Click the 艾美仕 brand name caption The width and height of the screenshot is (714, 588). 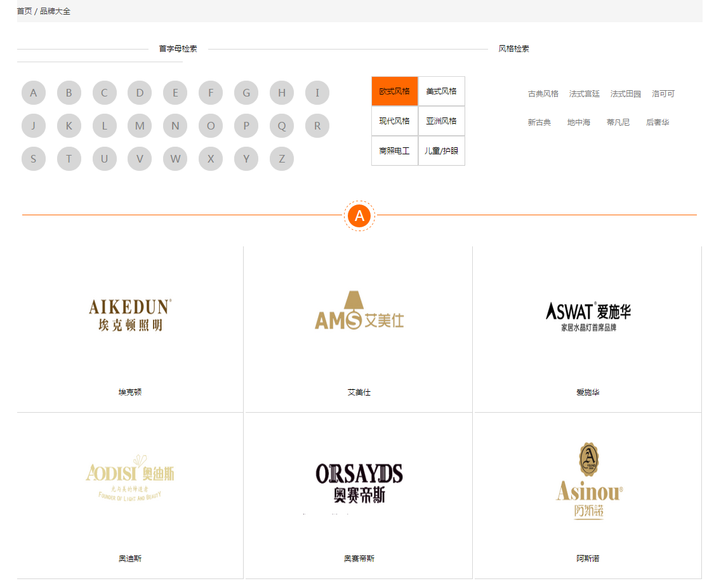359,392
